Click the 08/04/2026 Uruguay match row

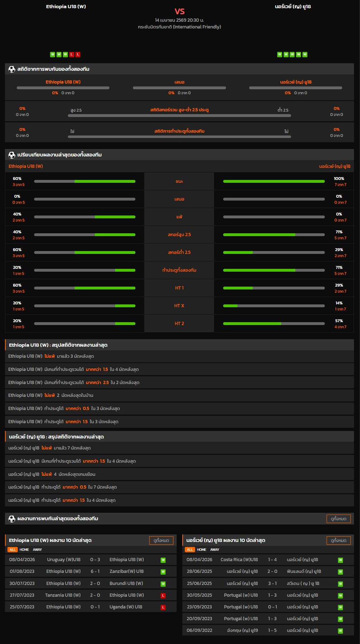point(91,560)
